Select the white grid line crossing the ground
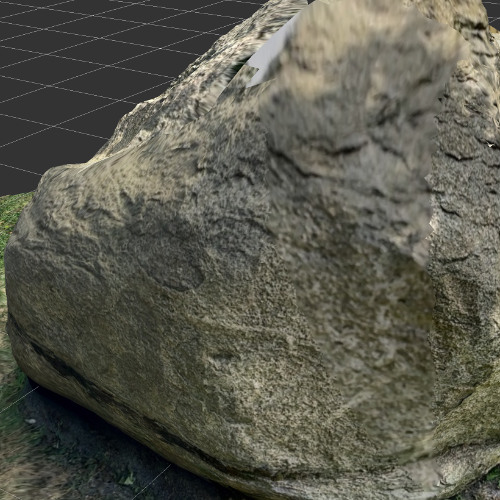 pos(20,399)
